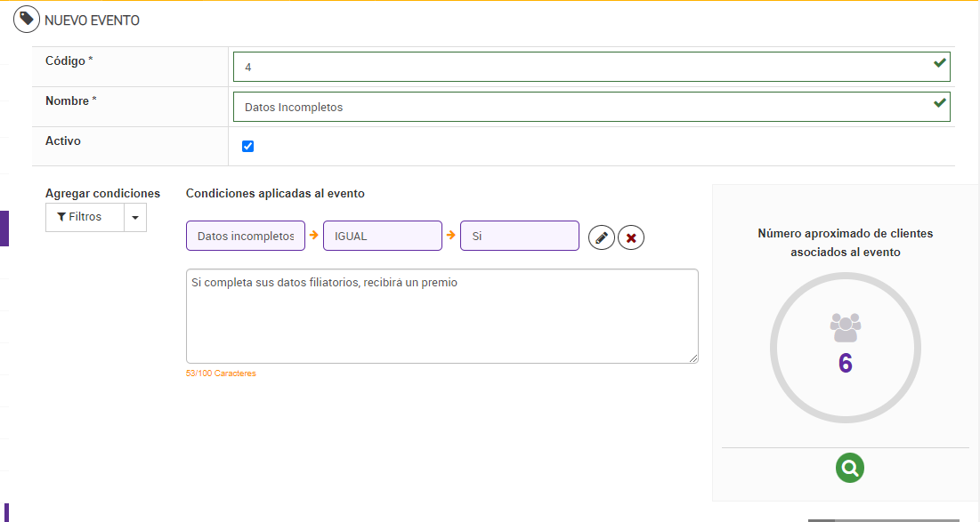Click the green checkmark in Código field
This screenshot has width=980, height=522.
click(x=939, y=64)
